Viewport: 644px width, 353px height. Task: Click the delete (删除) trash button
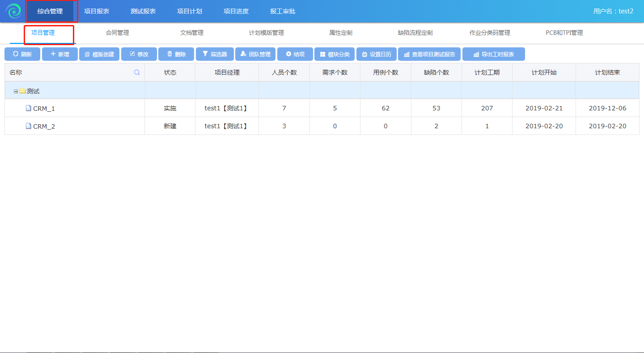[x=176, y=54]
